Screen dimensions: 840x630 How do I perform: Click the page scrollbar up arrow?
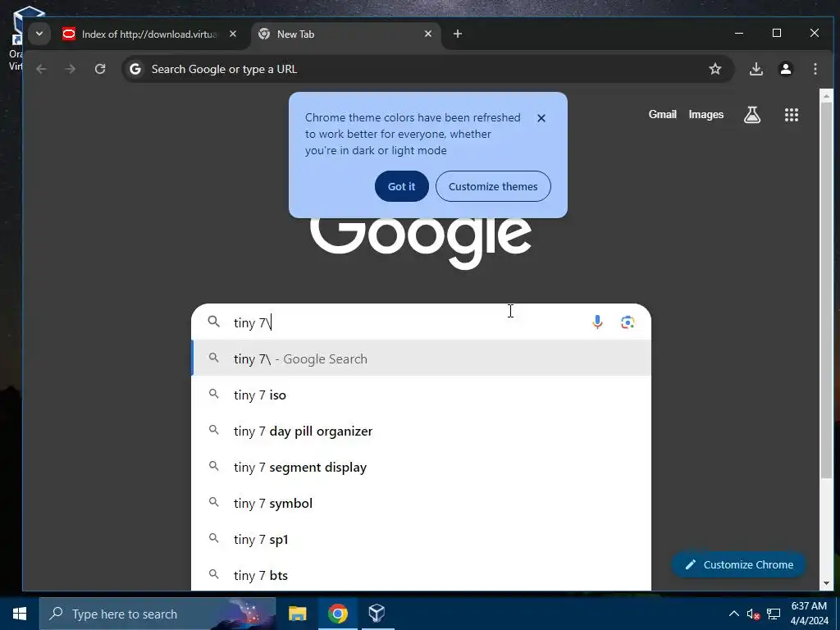826,97
